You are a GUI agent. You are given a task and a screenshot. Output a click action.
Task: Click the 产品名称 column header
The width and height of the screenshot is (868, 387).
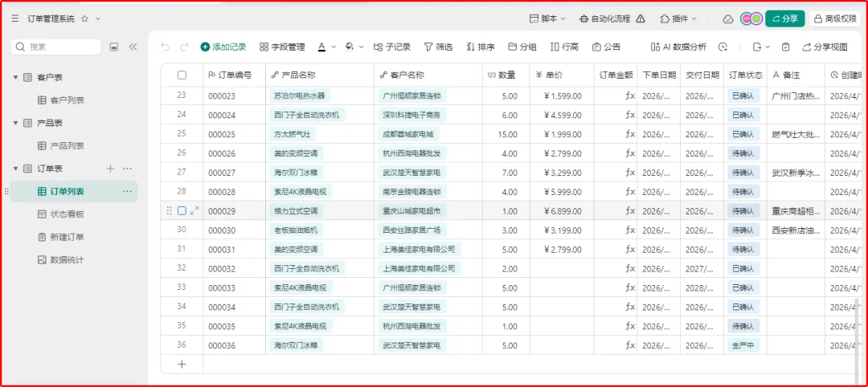coord(320,75)
